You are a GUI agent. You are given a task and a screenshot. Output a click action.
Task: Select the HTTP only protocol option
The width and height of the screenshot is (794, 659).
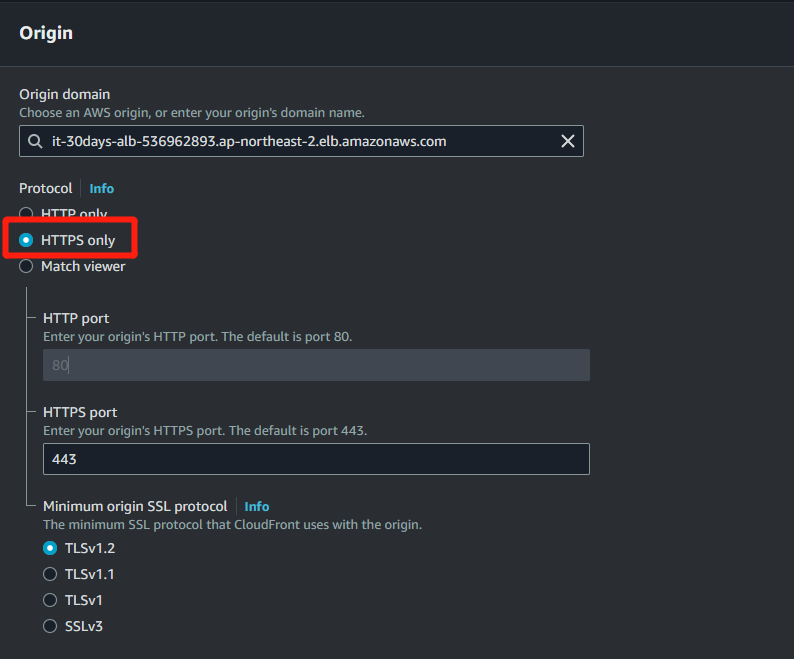coord(26,213)
